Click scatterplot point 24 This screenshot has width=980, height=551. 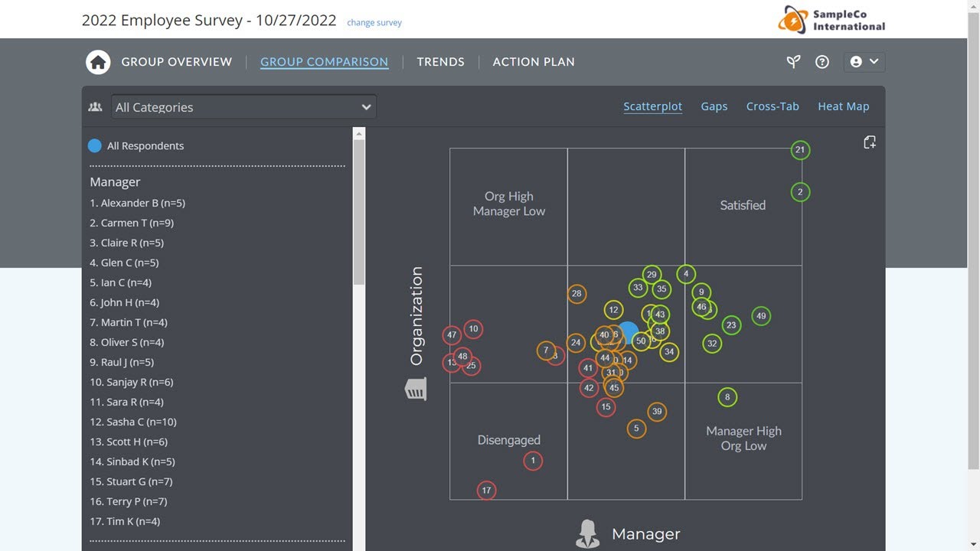pyautogui.click(x=576, y=342)
